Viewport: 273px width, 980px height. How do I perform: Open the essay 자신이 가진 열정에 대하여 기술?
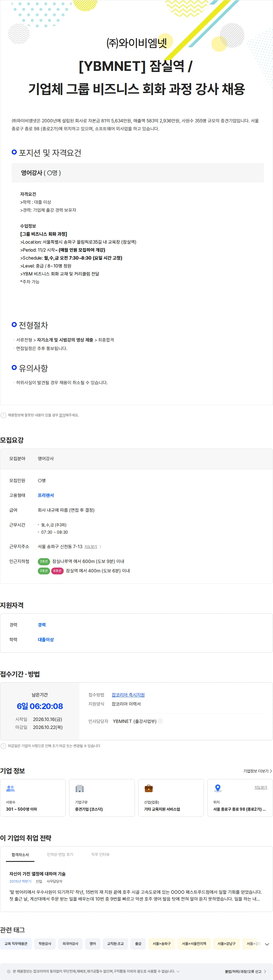coord(37,874)
